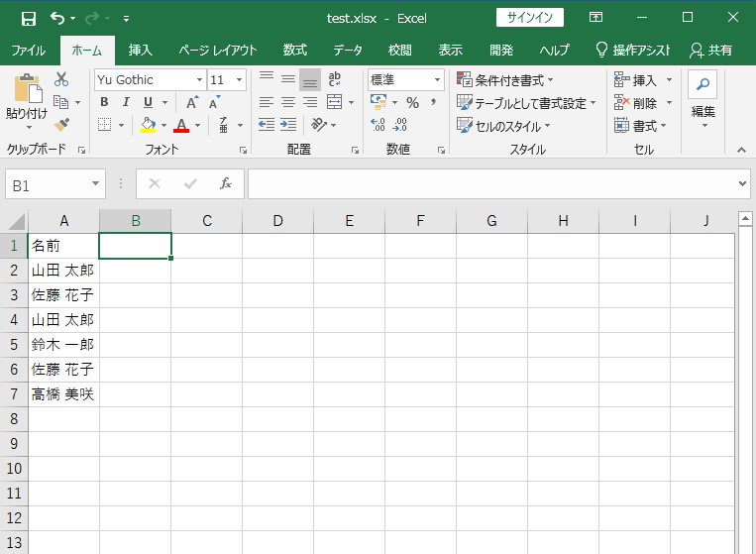Open フォント dialog launcher
Image resolution: width=756 pixels, height=554 pixels.
pyautogui.click(x=243, y=151)
